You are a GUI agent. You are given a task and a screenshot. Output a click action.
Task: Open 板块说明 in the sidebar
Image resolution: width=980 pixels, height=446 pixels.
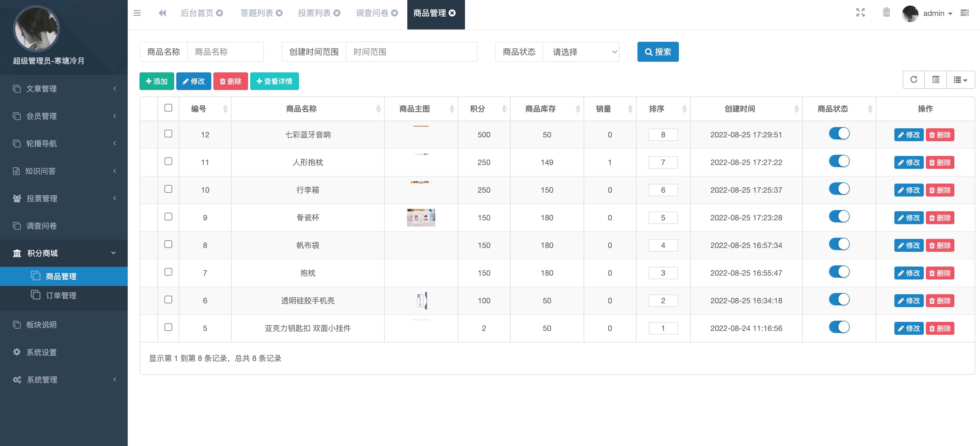(x=64, y=325)
